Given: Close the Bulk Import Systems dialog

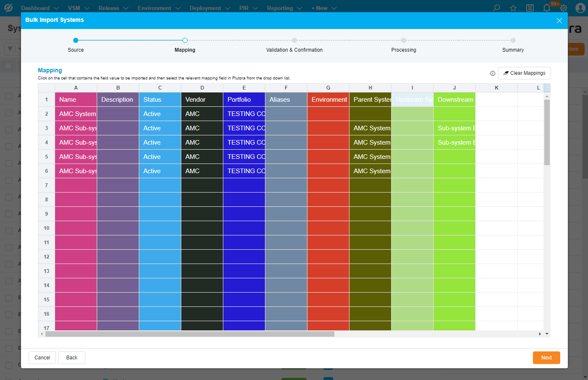Looking at the screenshot, I should [x=559, y=21].
